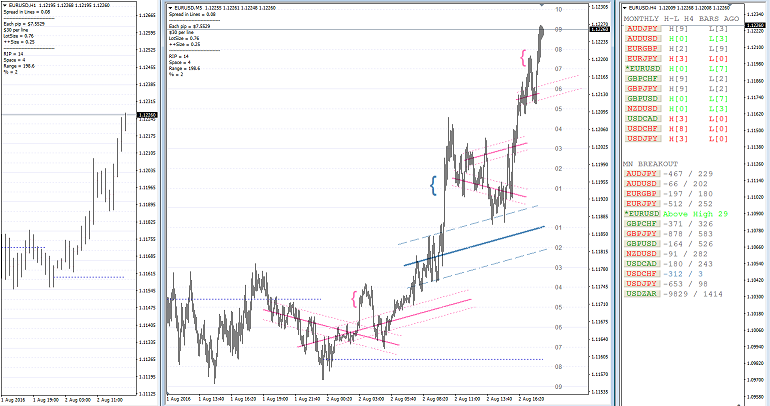The width and height of the screenshot is (770, 406).
Task: Select AUDUSD in the Monthly H-L list
Action: click(642, 39)
